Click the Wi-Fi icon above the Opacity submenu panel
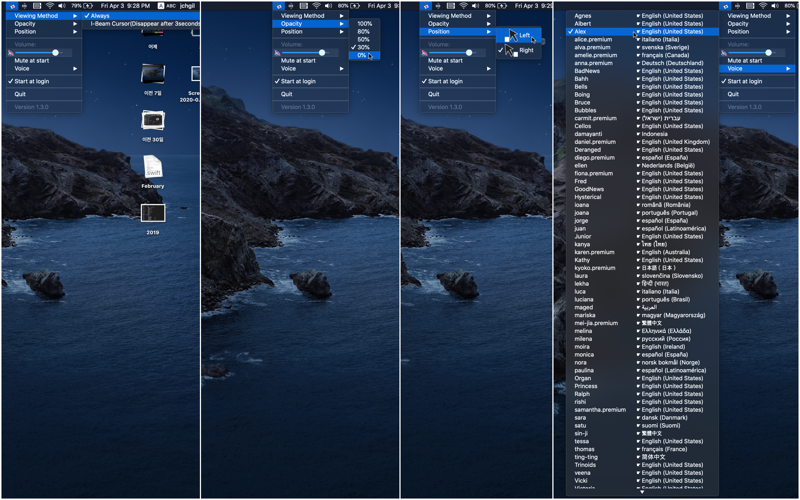 (x=315, y=6)
